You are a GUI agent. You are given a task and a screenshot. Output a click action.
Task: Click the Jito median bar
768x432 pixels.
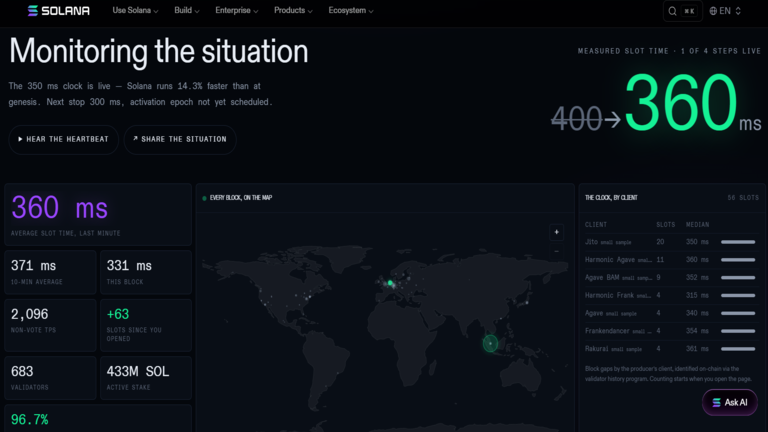738,242
